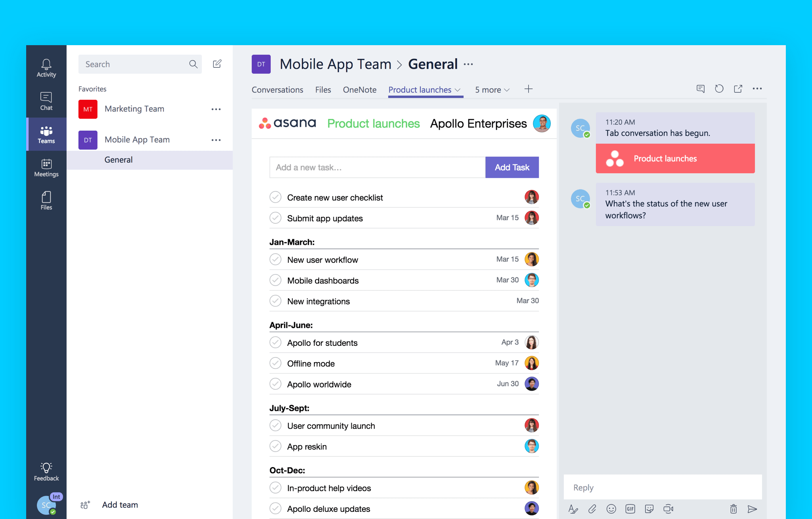812x519 pixels.
Task: Click the Add Task button
Action: (x=512, y=167)
